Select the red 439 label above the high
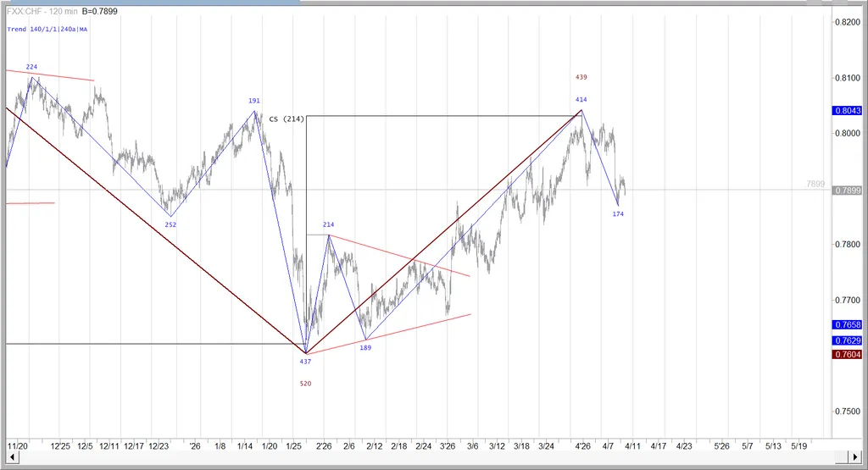 point(581,77)
